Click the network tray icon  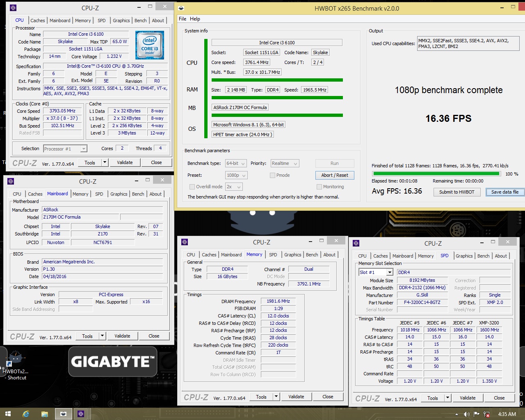pyautogui.click(x=487, y=414)
